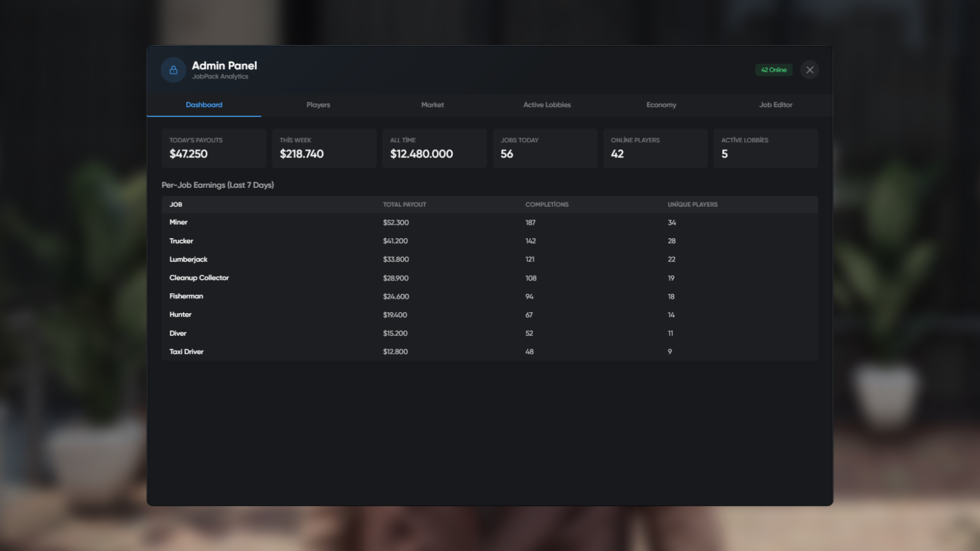Image resolution: width=980 pixels, height=551 pixels.
Task: Click the Today's Payouts stat card
Action: (213, 148)
